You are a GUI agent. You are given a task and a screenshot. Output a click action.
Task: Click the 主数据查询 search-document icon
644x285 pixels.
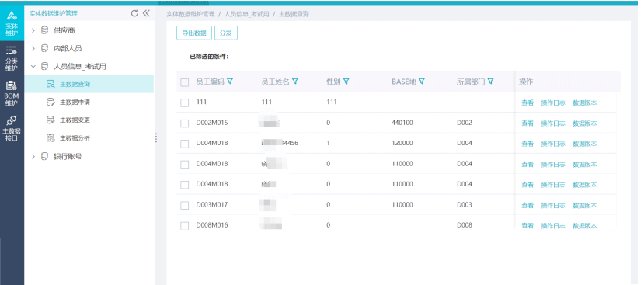pos(50,84)
